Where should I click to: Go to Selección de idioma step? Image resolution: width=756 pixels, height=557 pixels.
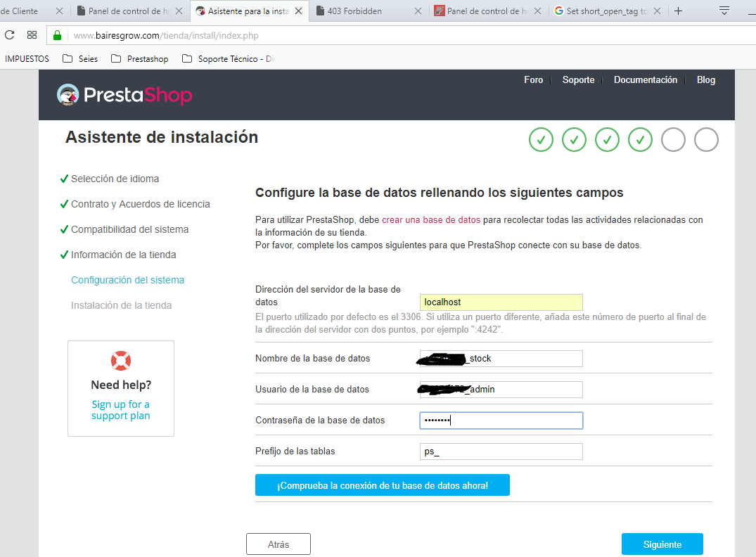(x=115, y=179)
